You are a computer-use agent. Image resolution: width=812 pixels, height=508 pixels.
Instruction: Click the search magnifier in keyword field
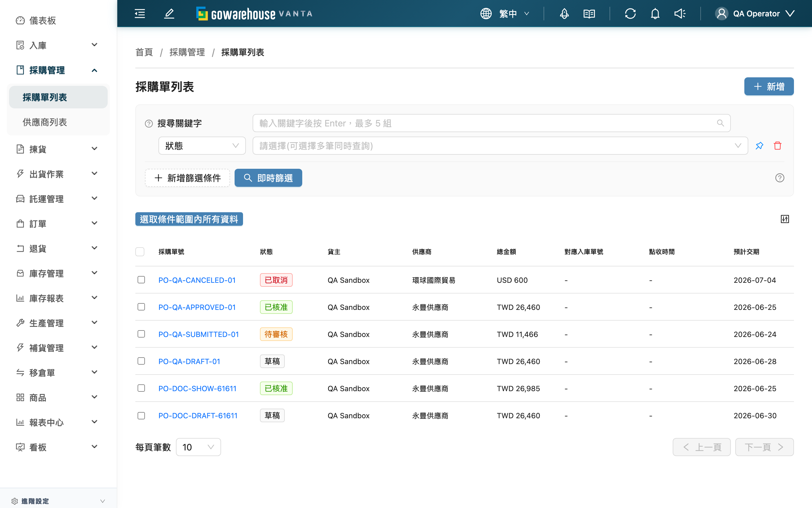[720, 123]
